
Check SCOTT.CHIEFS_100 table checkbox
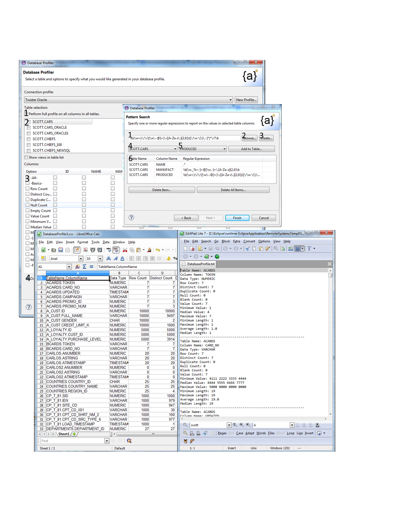[29, 145]
